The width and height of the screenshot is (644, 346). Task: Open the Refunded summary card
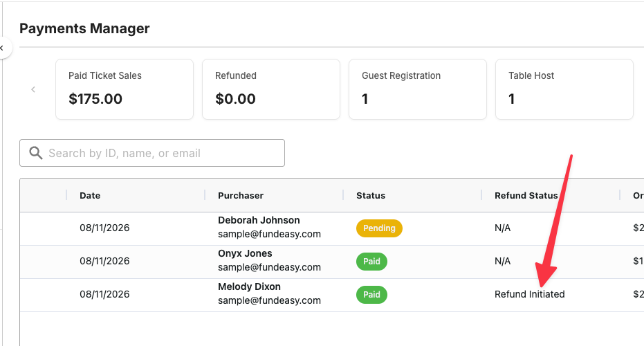pos(271,89)
